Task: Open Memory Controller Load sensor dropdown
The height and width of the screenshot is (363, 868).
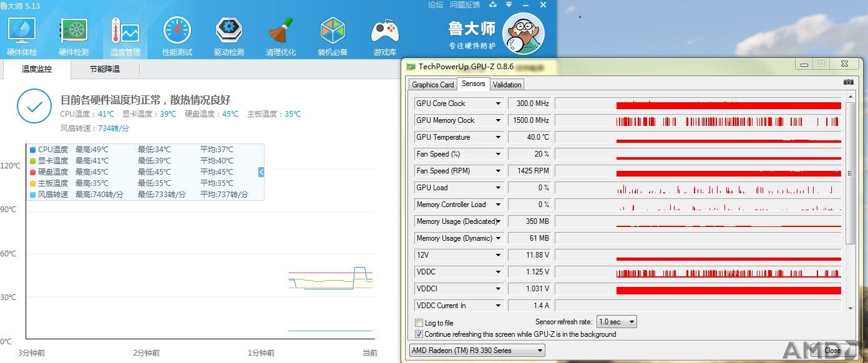Action: click(498, 205)
